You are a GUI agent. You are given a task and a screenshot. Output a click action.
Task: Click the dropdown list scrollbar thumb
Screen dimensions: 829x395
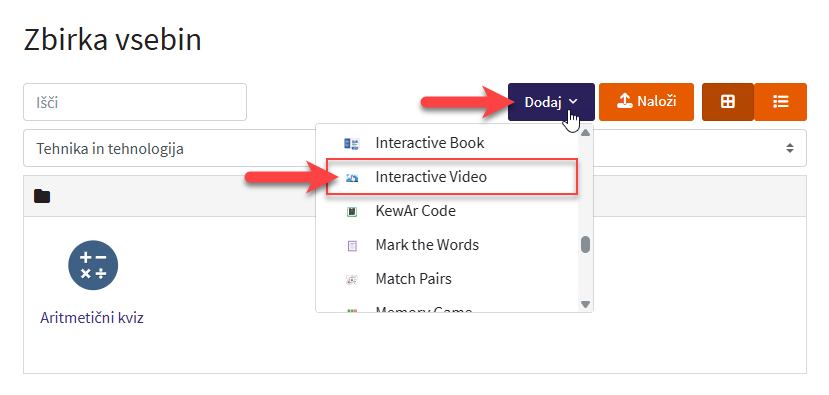pyautogui.click(x=585, y=244)
